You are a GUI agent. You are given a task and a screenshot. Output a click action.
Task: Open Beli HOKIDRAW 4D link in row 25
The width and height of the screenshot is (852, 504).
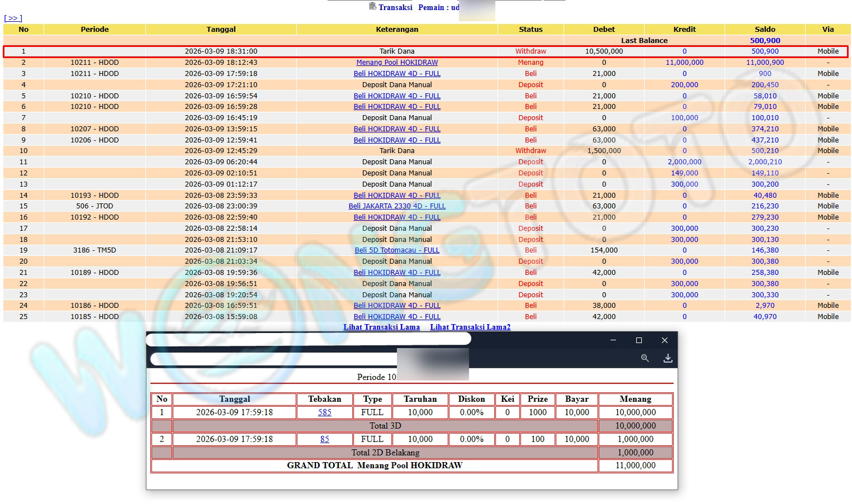coord(397,317)
